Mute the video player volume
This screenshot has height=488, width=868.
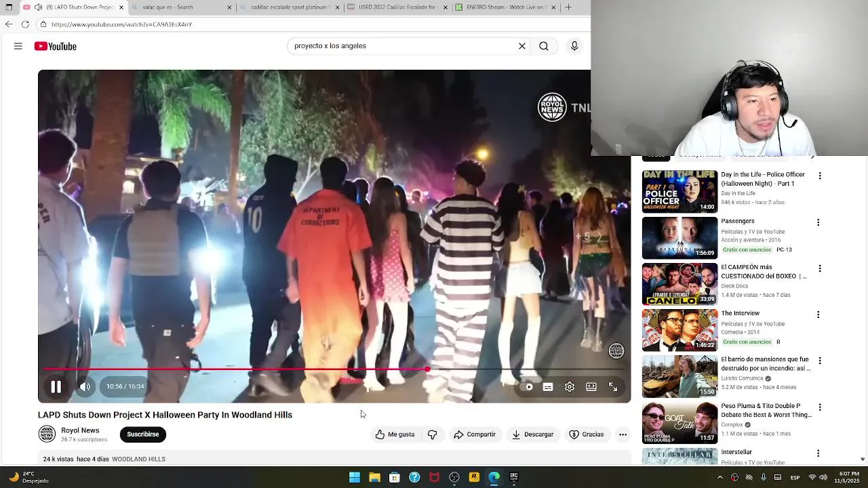point(85,386)
